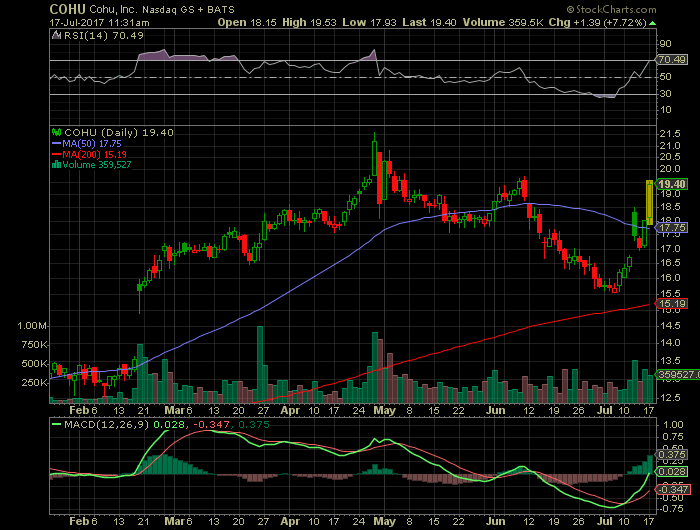Click the 'Feb' label below the MACD panel
The height and width of the screenshot is (530, 700).
pyautogui.click(x=79, y=521)
